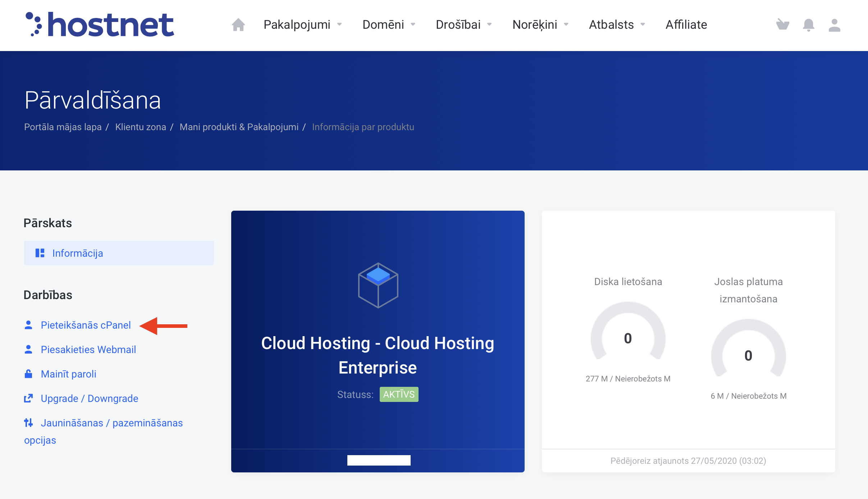Click the hostnet logo
The height and width of the screenshot is (499, 868).
click(x=100, y=24)
